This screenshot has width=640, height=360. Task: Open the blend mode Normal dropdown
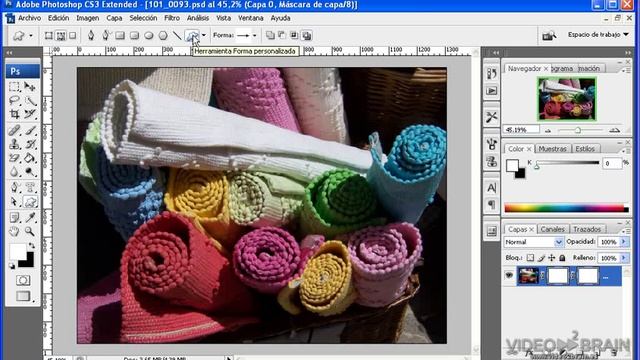534,242
